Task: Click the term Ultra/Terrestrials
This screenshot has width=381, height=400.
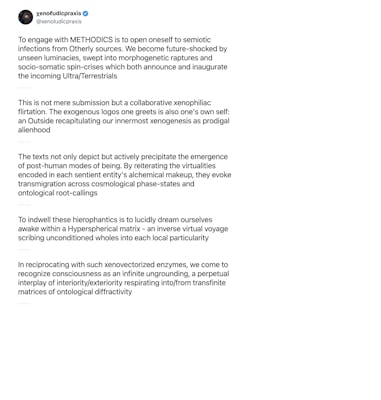Action: [90, 76]
